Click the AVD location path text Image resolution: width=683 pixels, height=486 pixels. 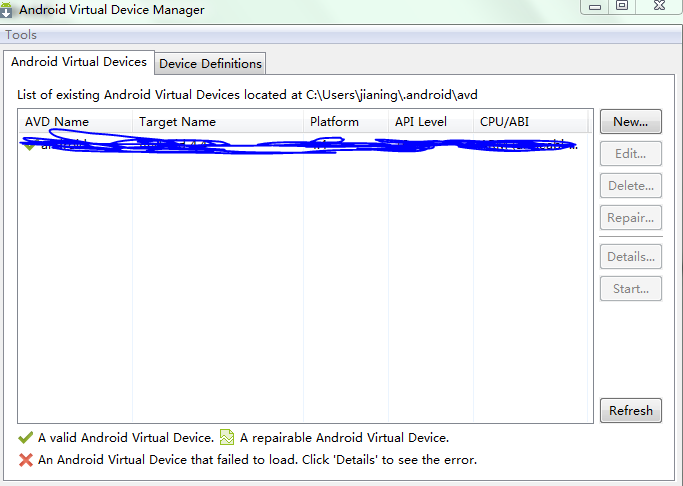tap(392, 94)
